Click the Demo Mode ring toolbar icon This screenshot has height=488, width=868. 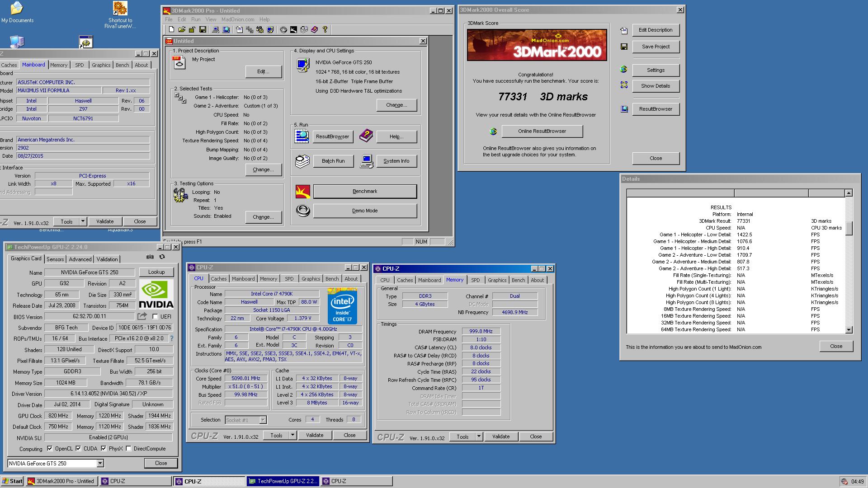pos(283,29)
